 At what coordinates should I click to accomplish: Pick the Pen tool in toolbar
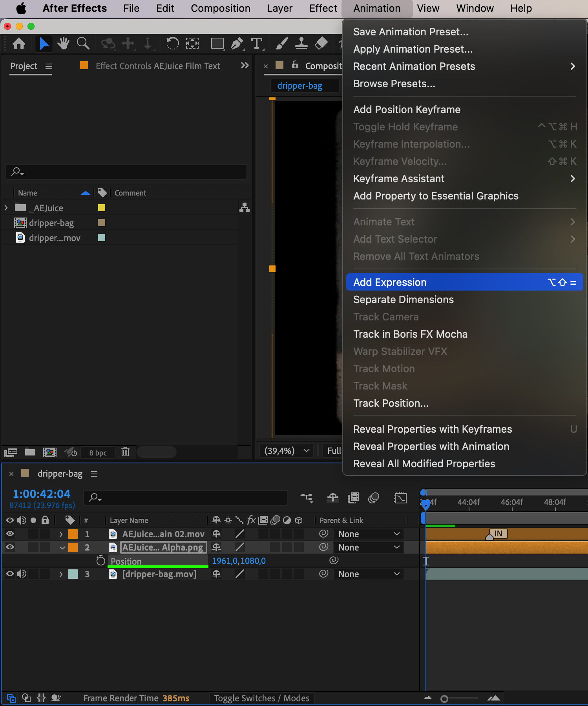237,43
